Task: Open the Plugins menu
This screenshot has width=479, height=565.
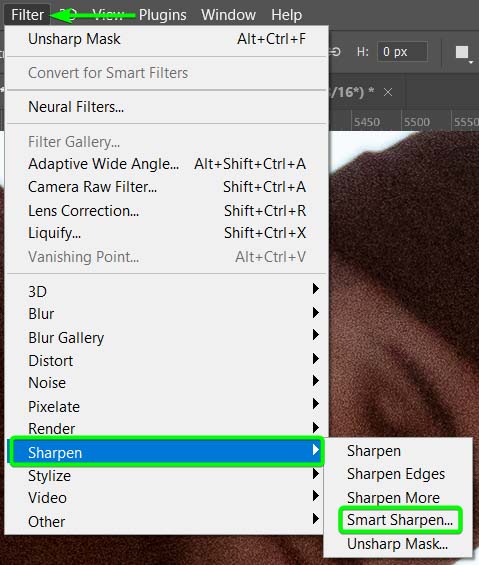Action: pos(163,15)
